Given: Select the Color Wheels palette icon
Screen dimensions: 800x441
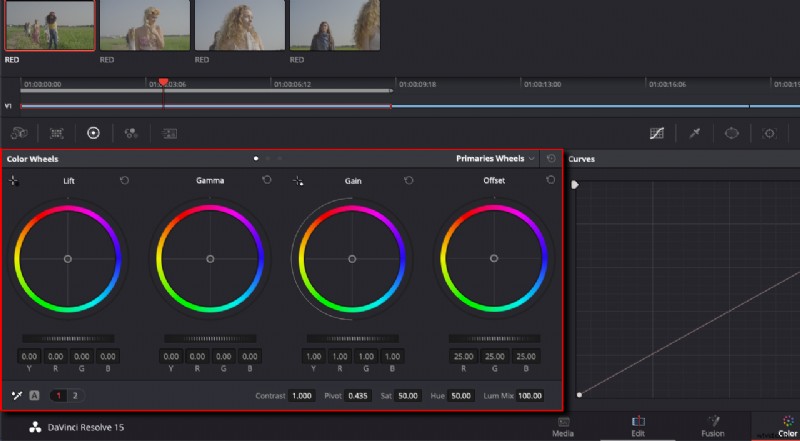Looking at the screenshot, I should click(x=93, y=133).
